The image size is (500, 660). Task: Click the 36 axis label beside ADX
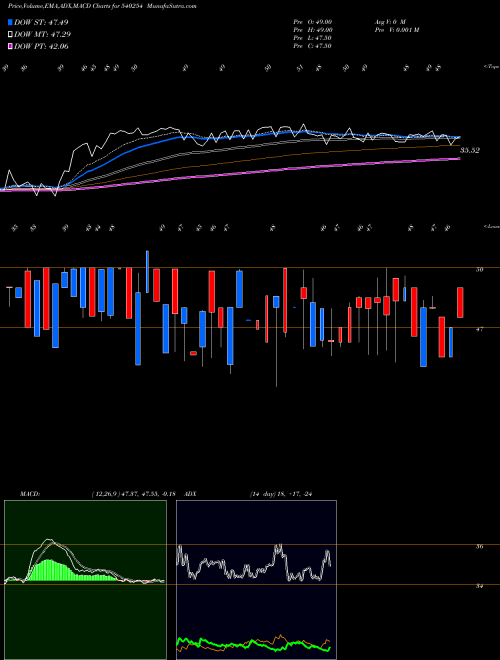pyautogui.click(x=479, y=546)
